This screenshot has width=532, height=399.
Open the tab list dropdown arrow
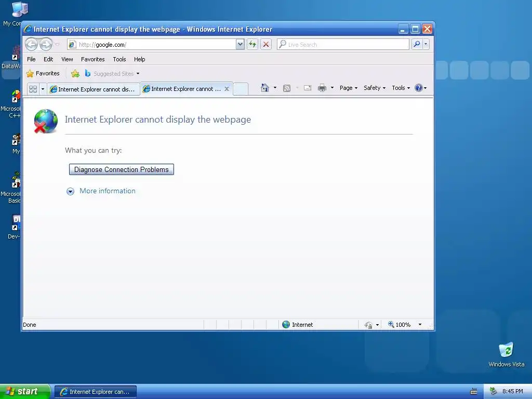[43, 89]
